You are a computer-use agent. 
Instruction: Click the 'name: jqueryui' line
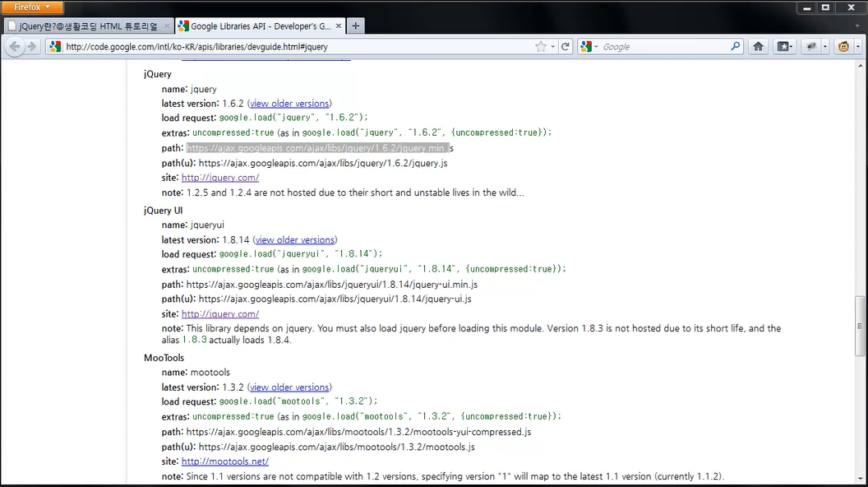[x=192, y=225]
